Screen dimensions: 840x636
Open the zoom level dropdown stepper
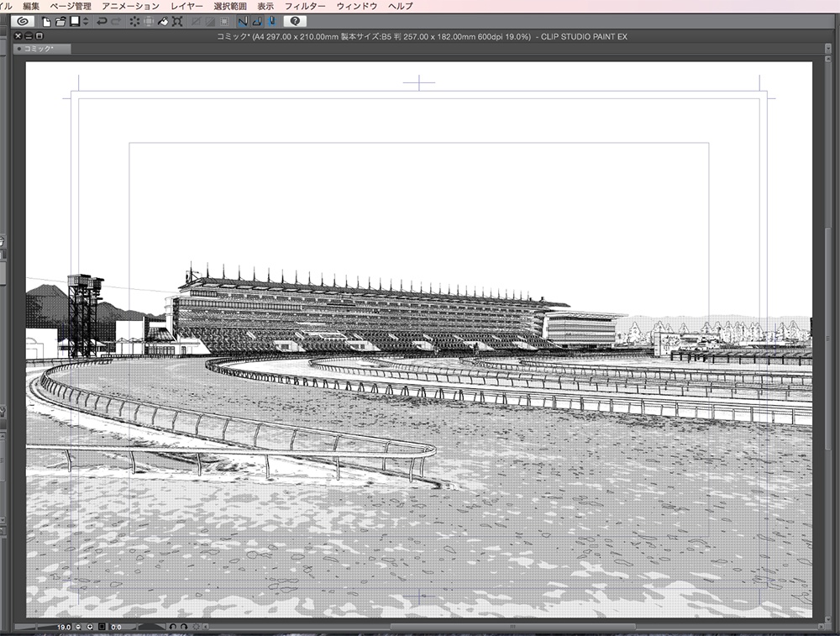click(90, 628)
